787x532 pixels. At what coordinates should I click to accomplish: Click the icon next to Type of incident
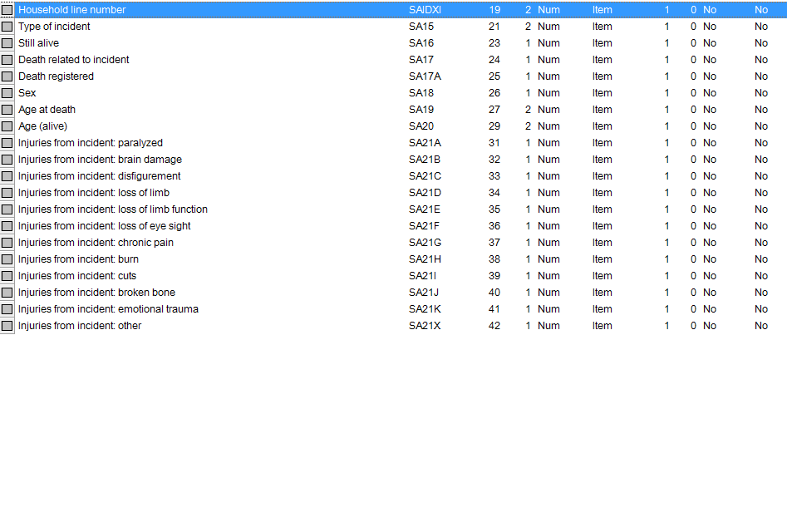7,27
